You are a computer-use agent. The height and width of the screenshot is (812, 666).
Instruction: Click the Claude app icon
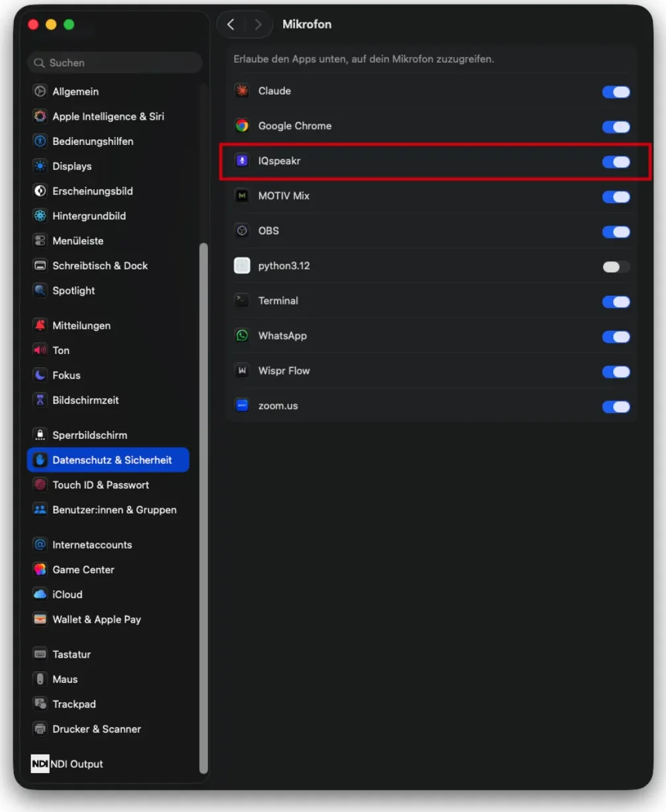pos(242,91)
